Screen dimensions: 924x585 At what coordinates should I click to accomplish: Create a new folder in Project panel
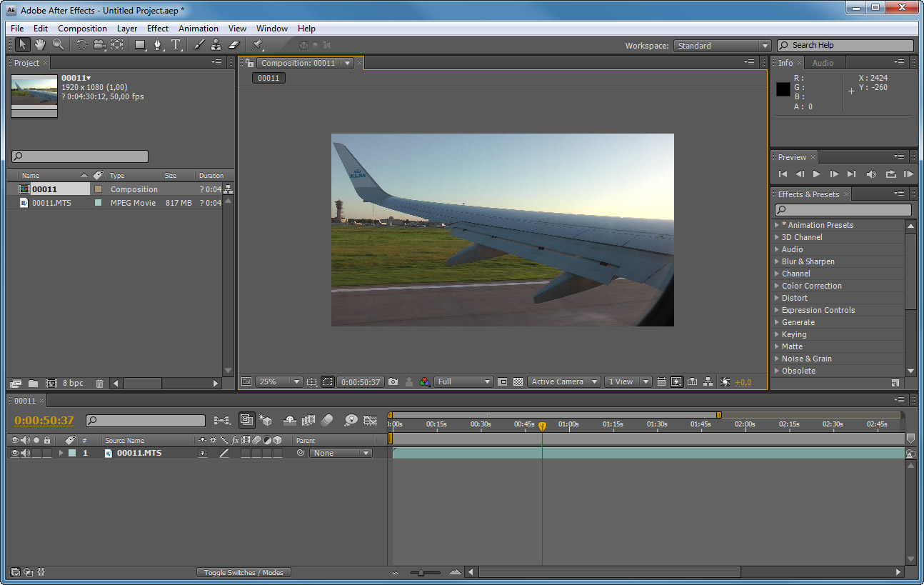click(33, 384)
